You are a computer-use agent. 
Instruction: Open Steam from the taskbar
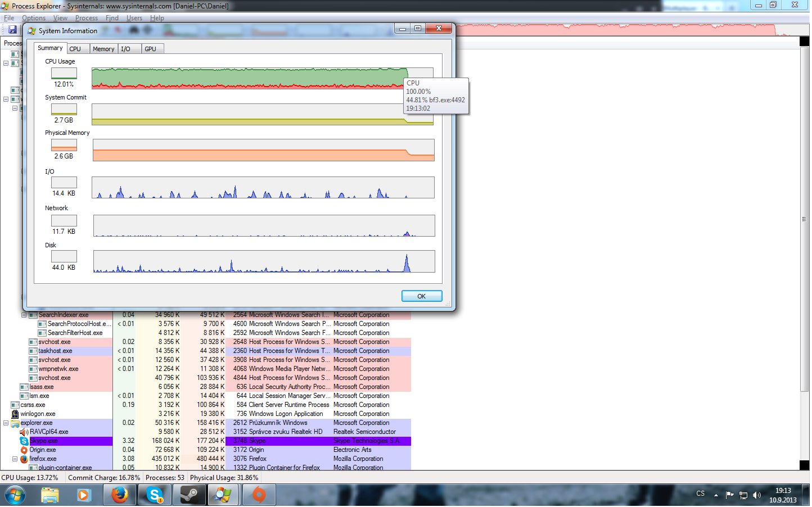pyautogui.click(x=190, y=496)
